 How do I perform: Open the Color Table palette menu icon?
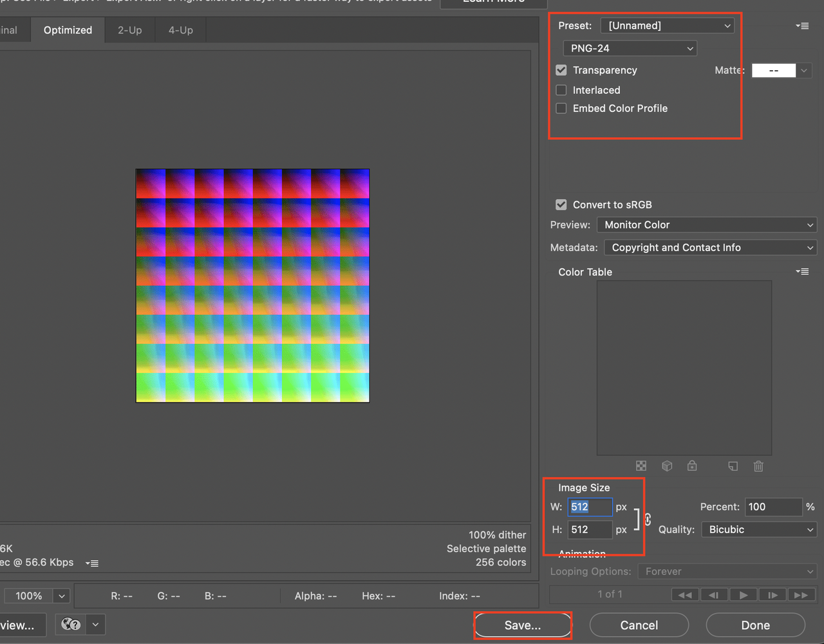(802, 272)
